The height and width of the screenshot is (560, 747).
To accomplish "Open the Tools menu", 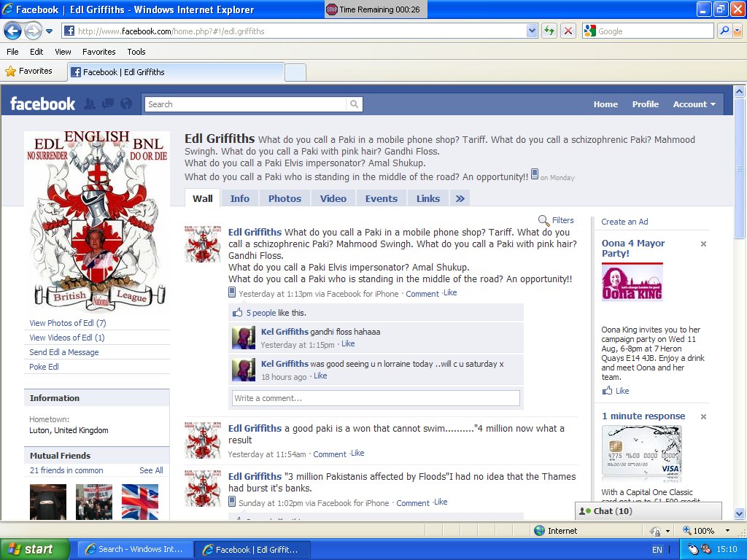I will [x=136, y=52].
